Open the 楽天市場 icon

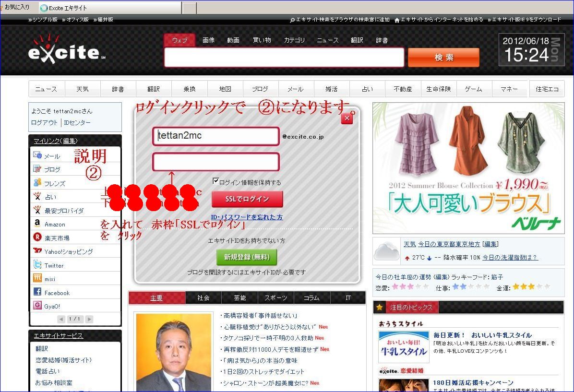tap(37, 237)
